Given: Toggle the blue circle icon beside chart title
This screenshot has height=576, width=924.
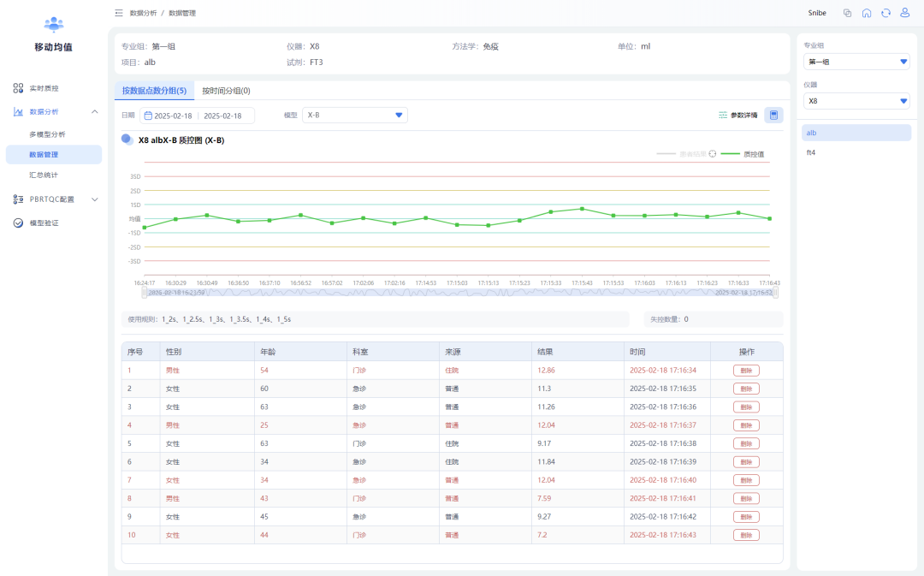Looking at the screenshot, I should [x=127, y=140].
